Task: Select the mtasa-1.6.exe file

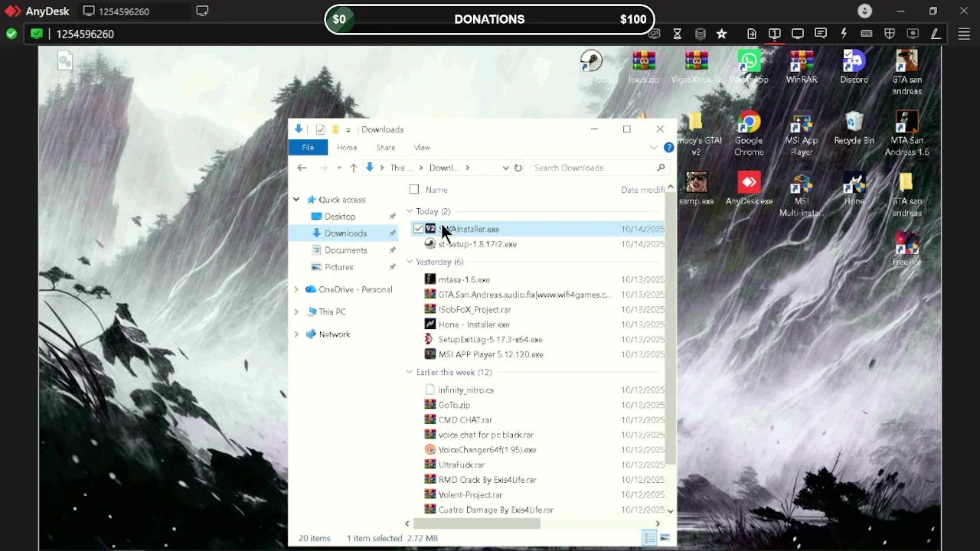Action: 464,280
